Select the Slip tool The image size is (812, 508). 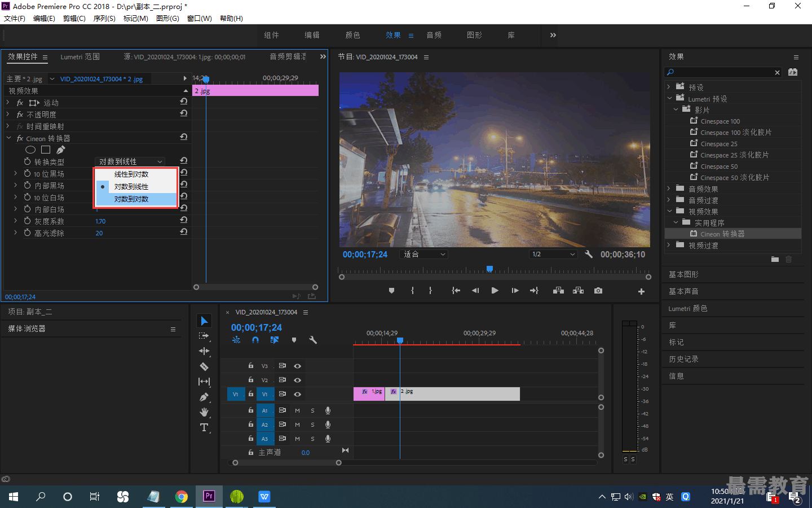204,382
